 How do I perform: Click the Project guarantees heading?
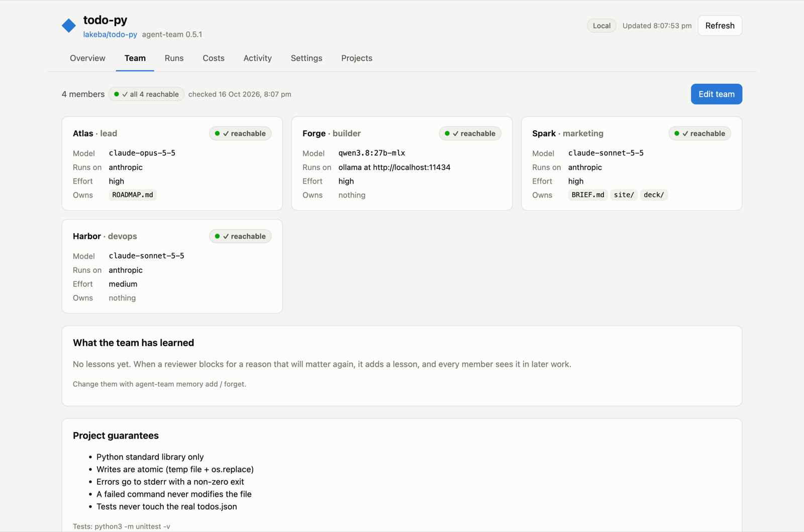pos(116,436)
